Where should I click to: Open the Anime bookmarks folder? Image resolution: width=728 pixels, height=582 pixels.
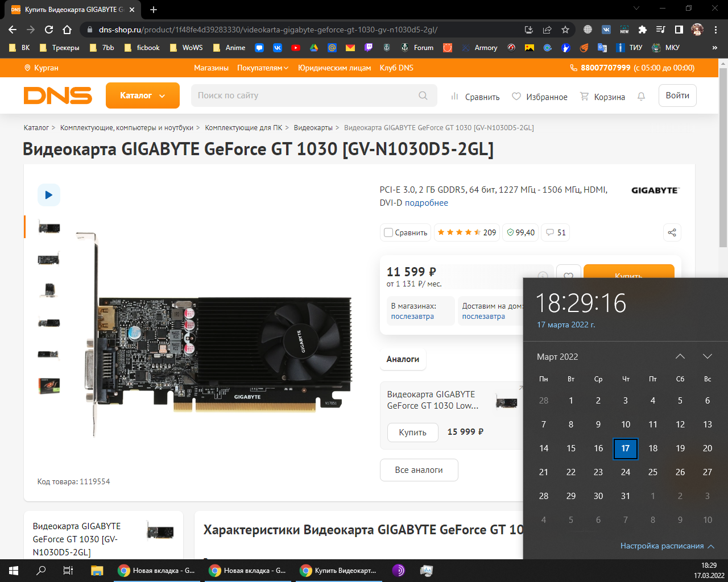coord(229,48)
